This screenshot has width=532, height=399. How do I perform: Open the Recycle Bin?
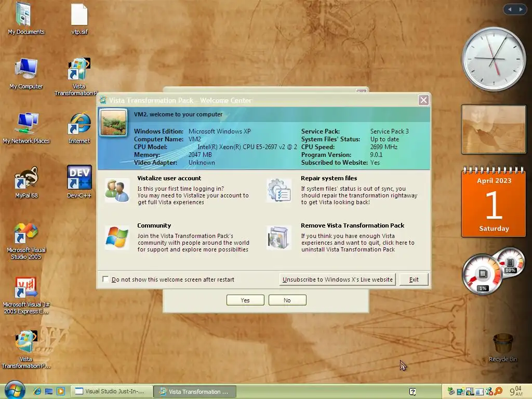tap(503, 343)
